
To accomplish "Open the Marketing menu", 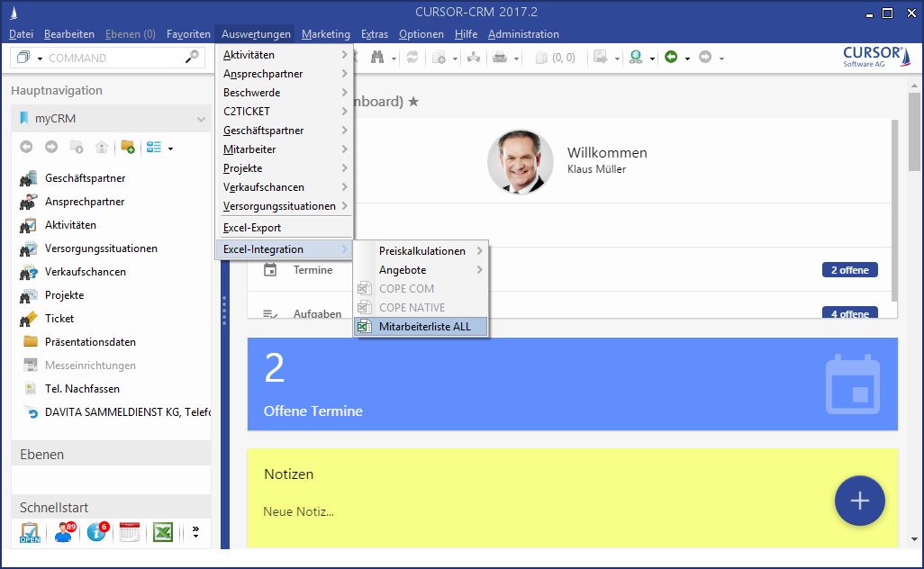I will click(x=325, y=34).
